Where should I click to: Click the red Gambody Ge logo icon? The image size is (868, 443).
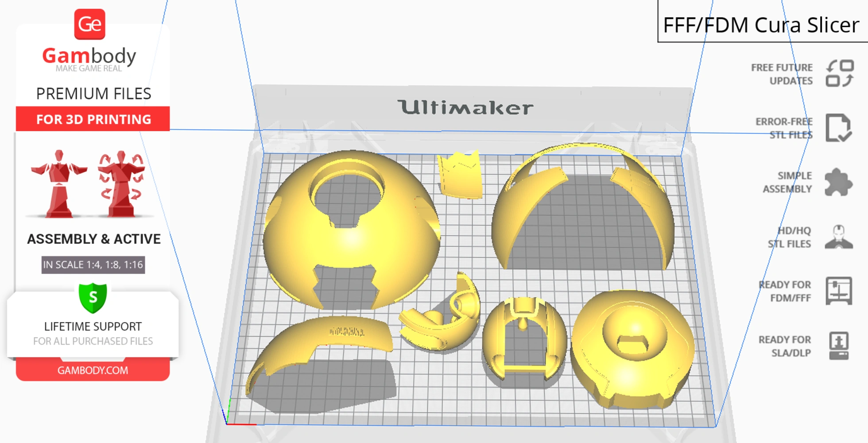tap(89, 24)
